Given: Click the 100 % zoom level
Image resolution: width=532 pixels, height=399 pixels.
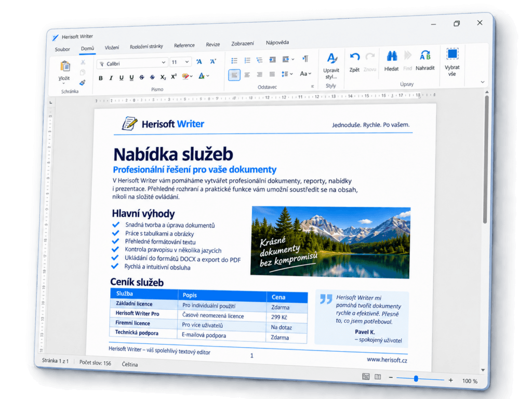Looking at the screenshot, I should pos(470,381).
